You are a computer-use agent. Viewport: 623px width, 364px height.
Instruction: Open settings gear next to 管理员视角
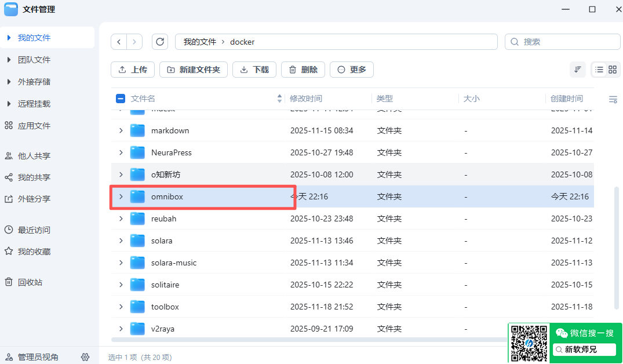click(x=85, y=357)
